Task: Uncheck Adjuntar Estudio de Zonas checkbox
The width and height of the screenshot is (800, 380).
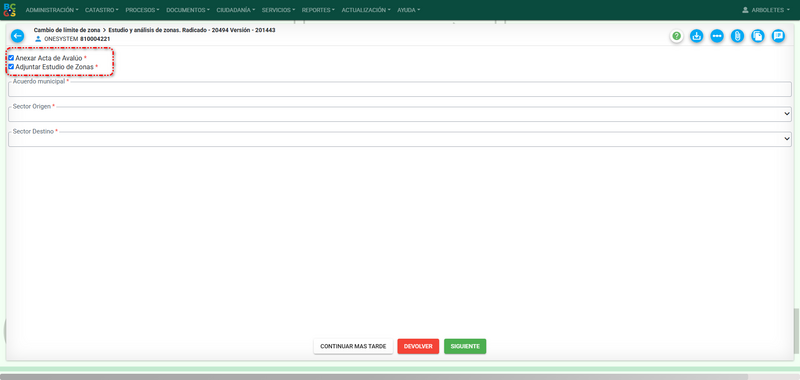Action: point(11,66)
